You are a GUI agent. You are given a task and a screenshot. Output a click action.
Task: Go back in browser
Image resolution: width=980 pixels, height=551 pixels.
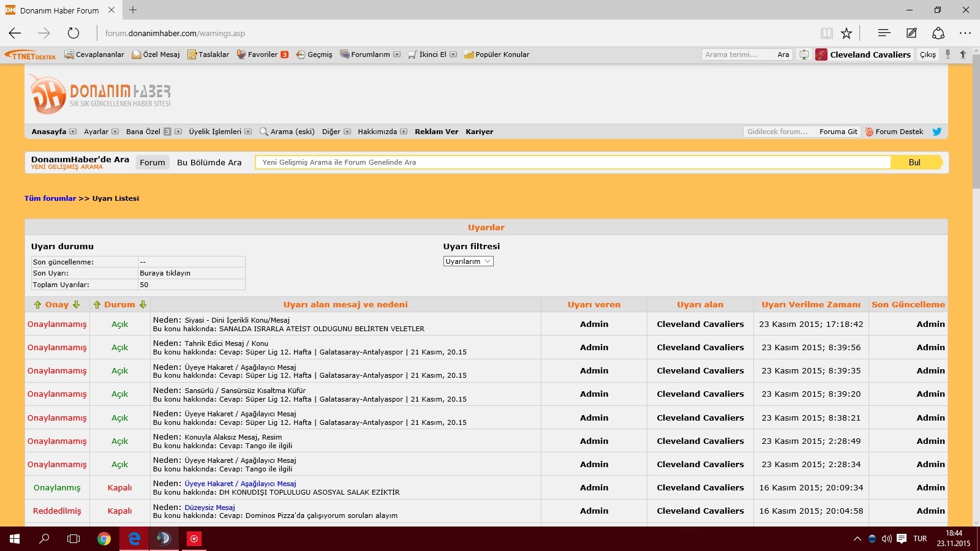coord(15,33)
